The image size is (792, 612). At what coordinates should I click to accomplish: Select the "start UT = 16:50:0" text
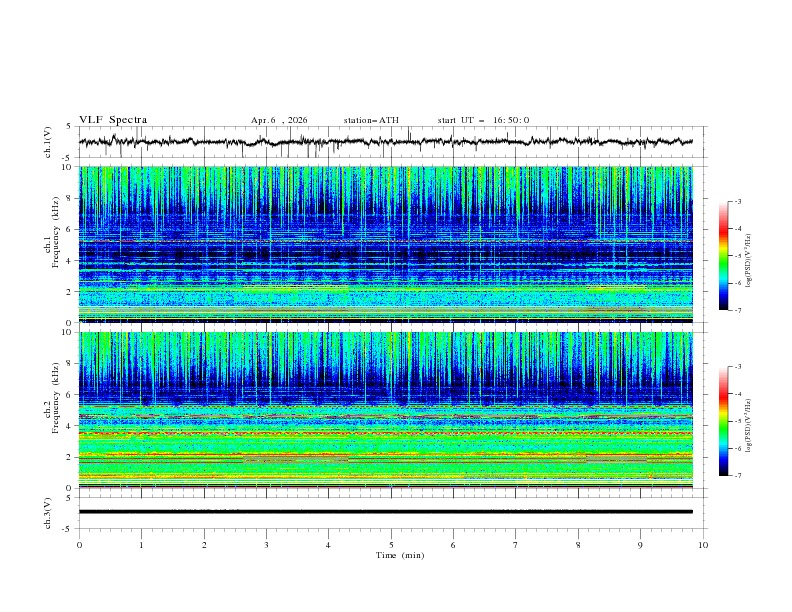pyautogui.click(x=483, y=120)
